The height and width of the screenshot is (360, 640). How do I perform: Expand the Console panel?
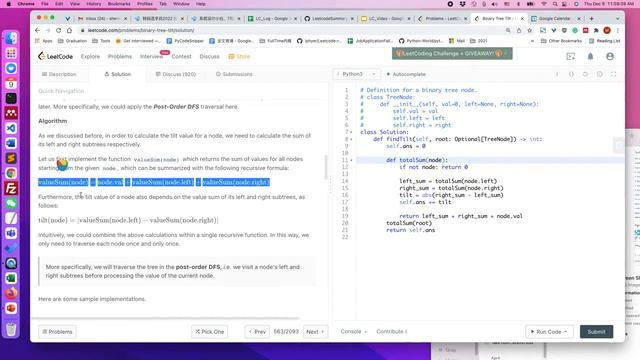point(353,331)
